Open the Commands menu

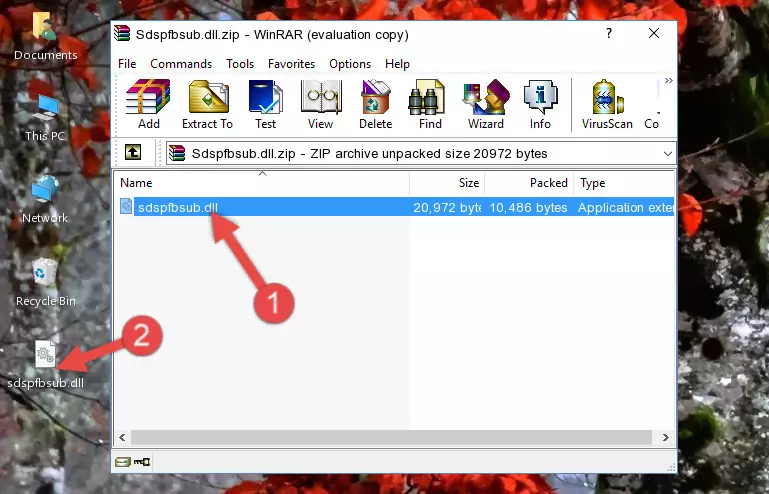(x=181, y=64)
